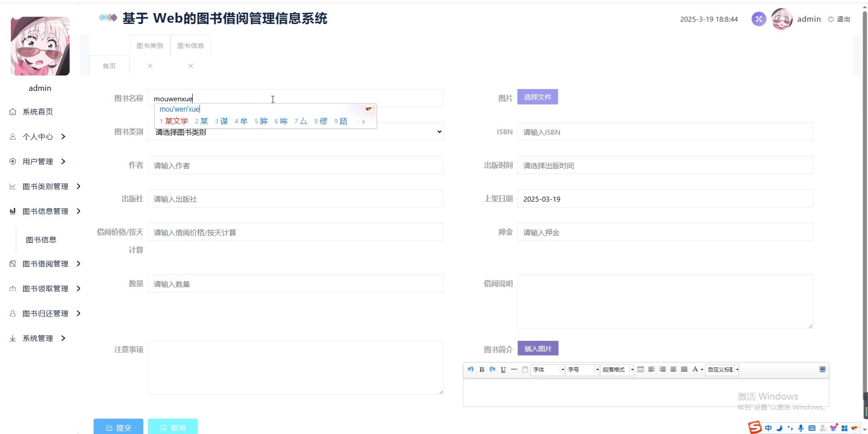This screenshot has width=868, height=434.
Task: Click the 上架日期 field showing 2025-03-19
Action: [665, 198]
